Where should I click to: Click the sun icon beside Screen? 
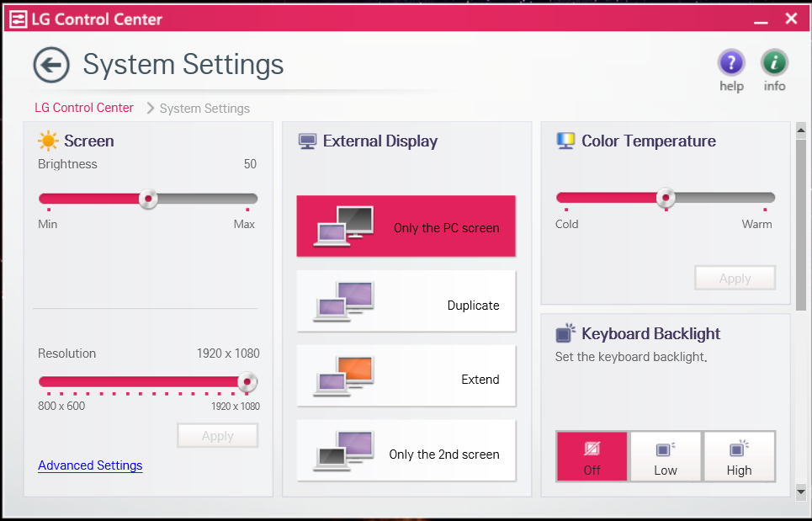pyautogui.click(x=48, y=141)
